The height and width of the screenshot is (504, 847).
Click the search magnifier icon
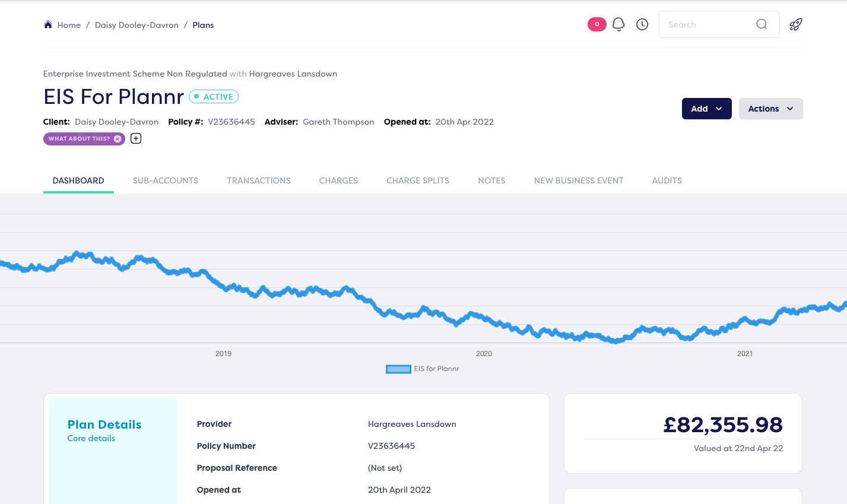pyautogui.click(x=762, y=24)
